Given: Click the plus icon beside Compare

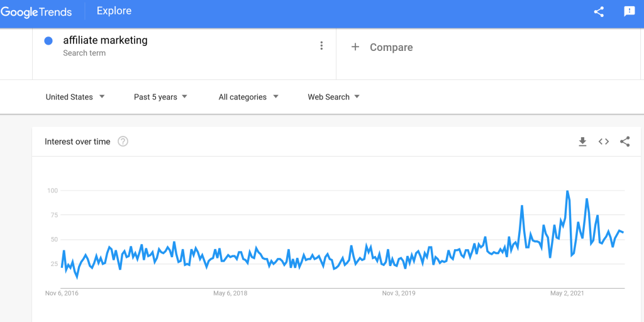Looking at the screenshot, I should [355, 47].
